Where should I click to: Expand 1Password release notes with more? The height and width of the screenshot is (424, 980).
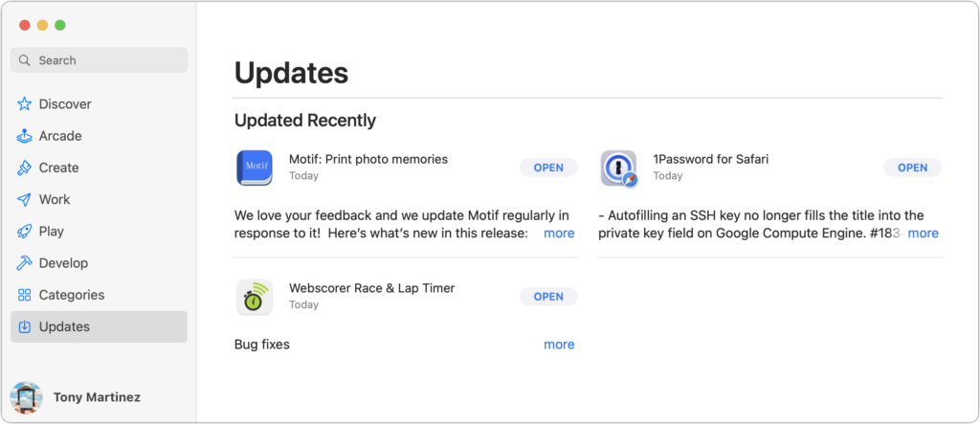(924, 234)
